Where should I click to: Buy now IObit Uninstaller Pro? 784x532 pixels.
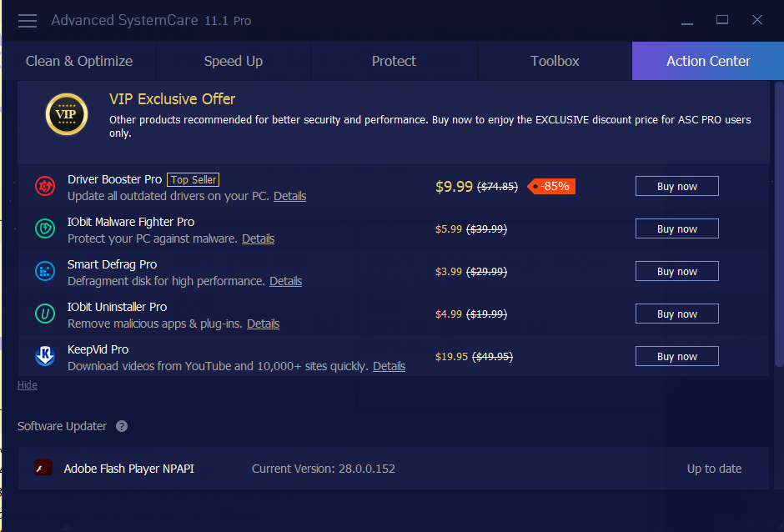[677, 314]
